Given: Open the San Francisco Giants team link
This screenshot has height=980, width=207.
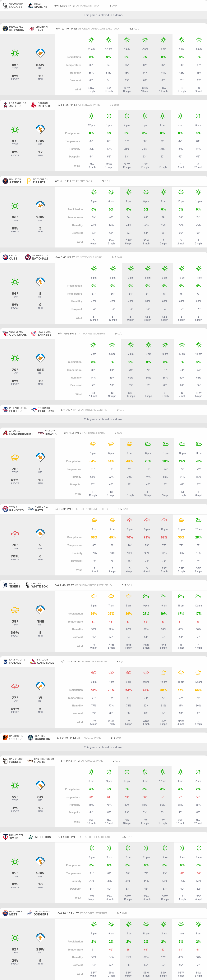Looking at the screenshot, I should [x=41, y=760].
